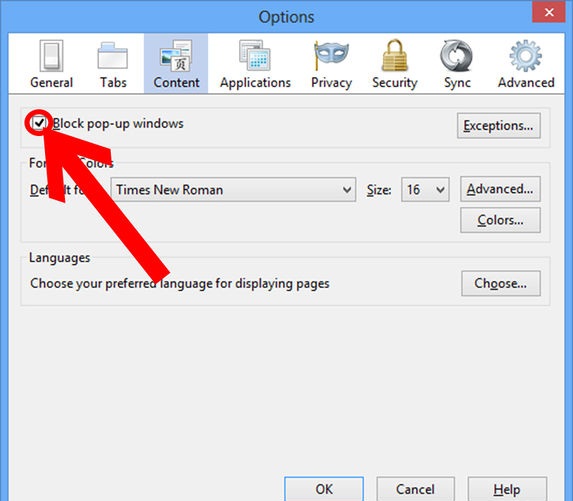The image size is (573, 501).
Task: Open the General settings panel icon
Action: (51, 56)
